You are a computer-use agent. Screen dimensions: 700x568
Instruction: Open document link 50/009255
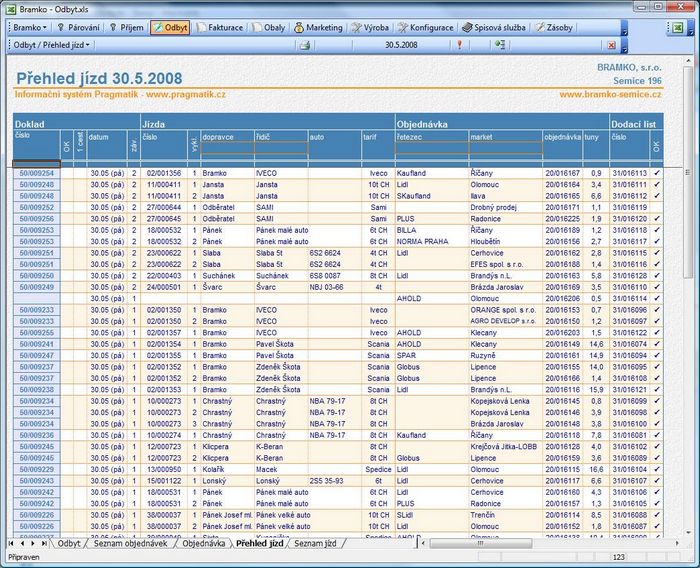37,333
